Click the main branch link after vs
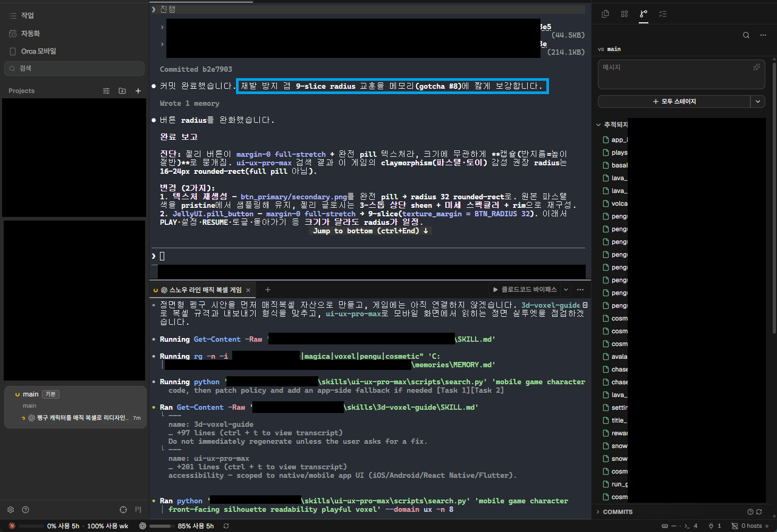This screenshot has height=532, width=777. click(x=614, y=49)
